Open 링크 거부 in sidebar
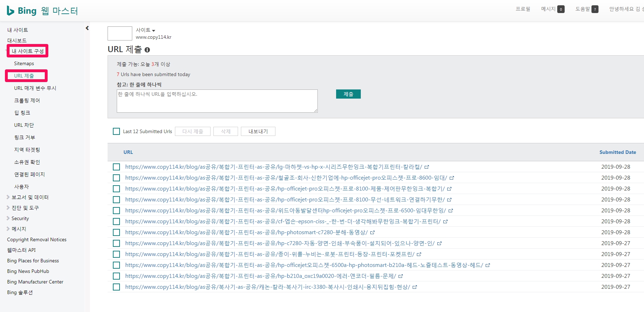Screen dimensions: 644x312 click(25, 137)
